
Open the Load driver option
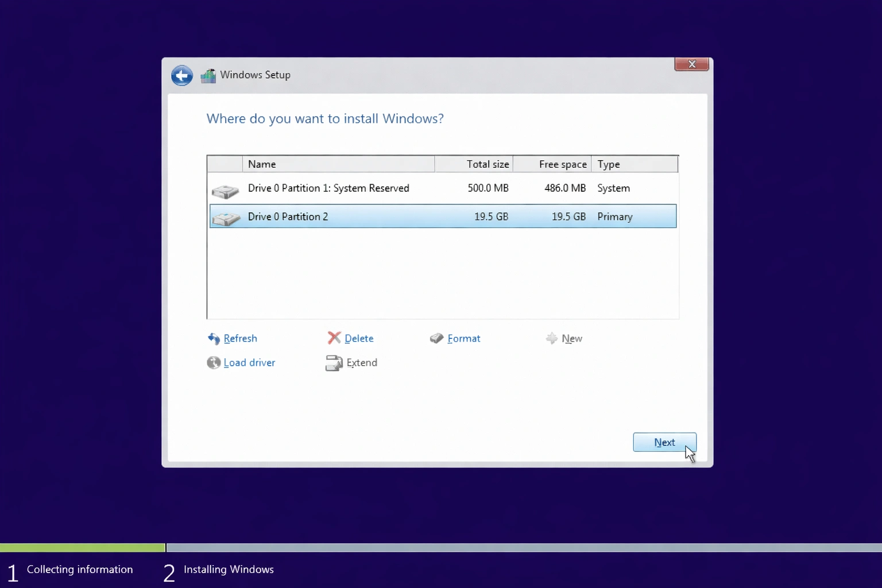[x=249, y=363]
